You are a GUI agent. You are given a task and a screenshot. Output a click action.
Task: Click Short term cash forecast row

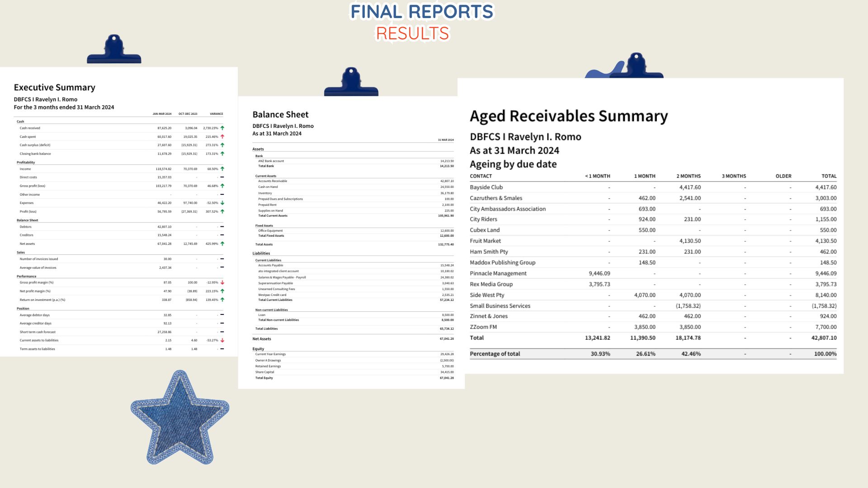coord(121,332)
